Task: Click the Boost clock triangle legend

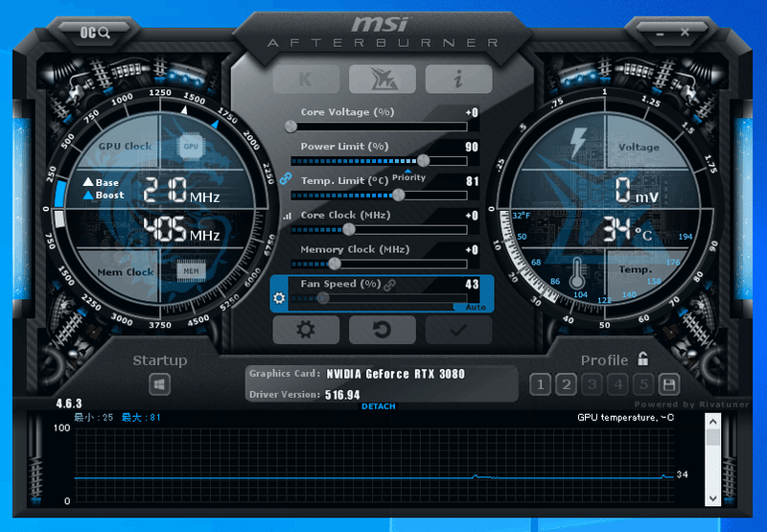Action: coord(104,196)
